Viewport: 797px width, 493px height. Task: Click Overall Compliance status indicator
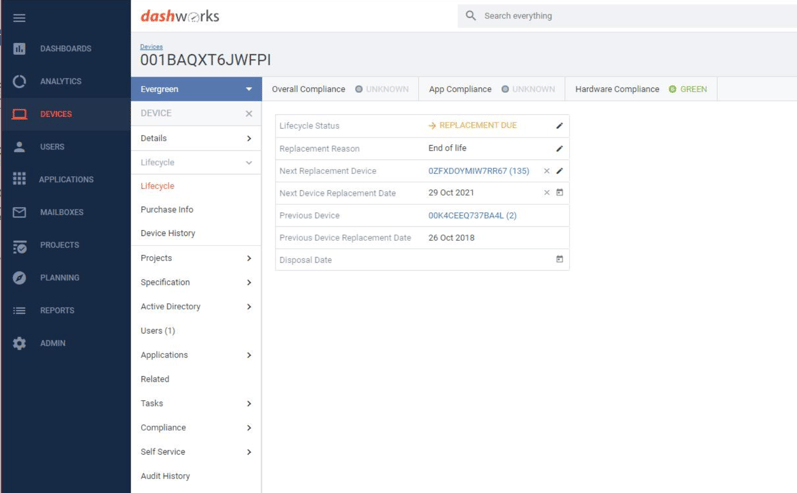[x=382, y=89]
